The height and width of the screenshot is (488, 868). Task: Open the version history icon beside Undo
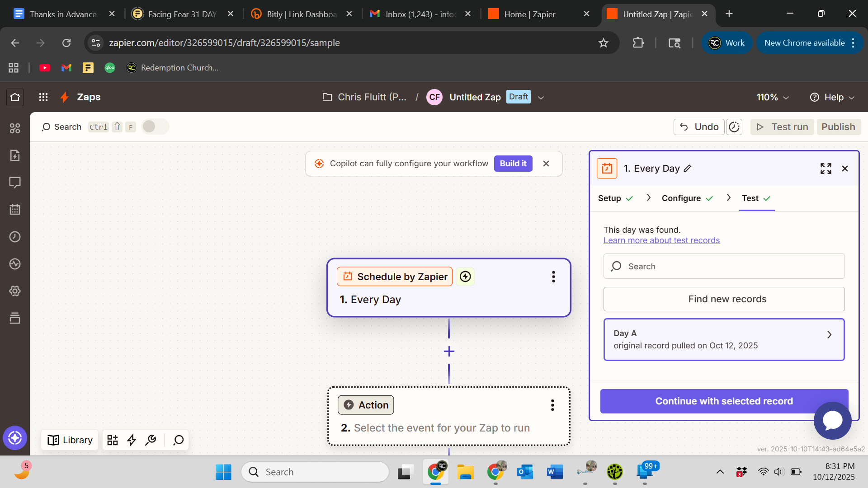(x=734, y=127)
